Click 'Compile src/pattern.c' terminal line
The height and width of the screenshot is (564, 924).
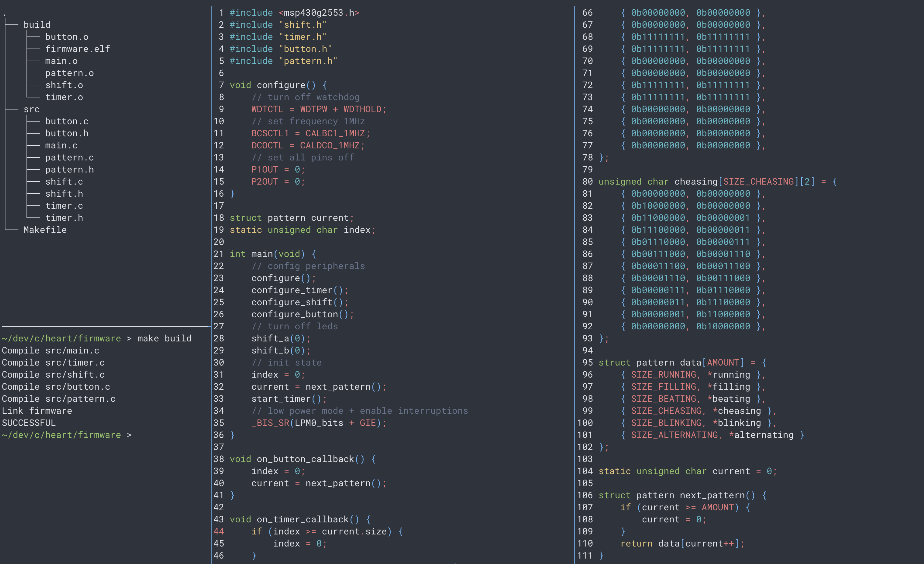pyautogui.click(x=58, y=398)
